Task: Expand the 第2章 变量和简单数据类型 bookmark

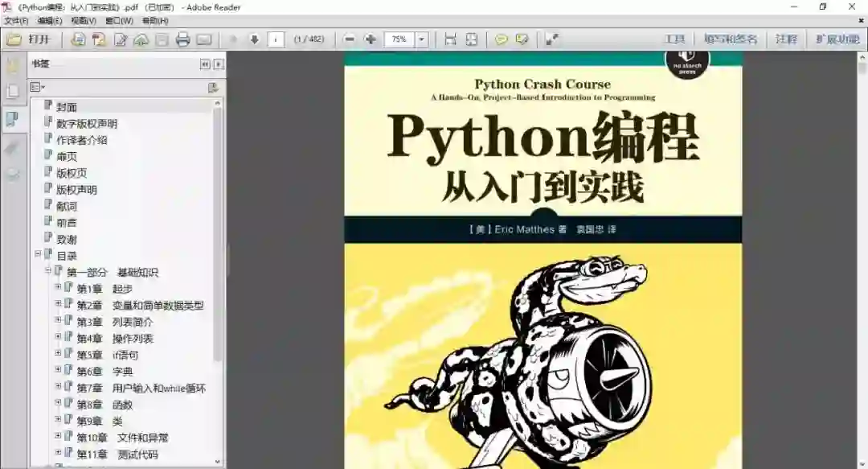Action: pos(58,304)
